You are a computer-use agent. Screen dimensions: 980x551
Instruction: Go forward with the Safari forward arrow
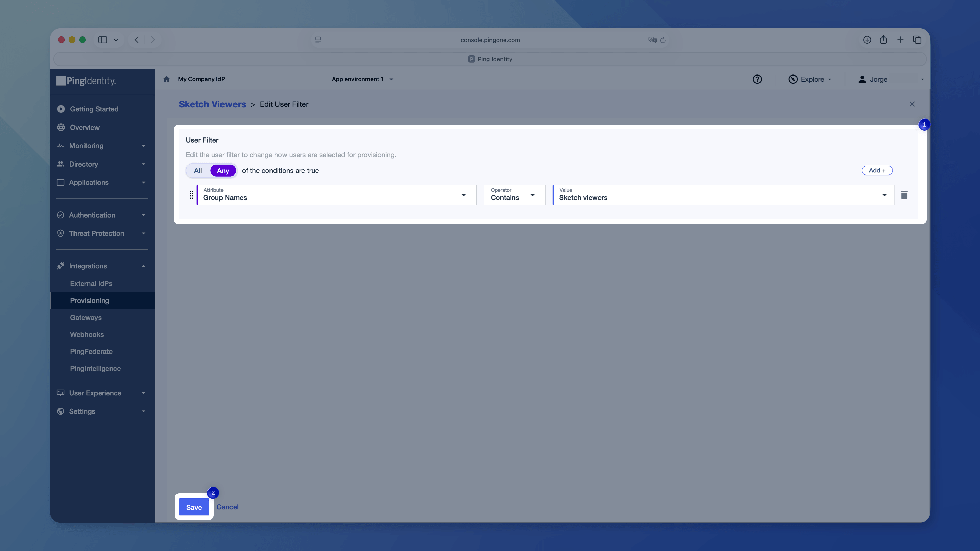pos(153,40)
